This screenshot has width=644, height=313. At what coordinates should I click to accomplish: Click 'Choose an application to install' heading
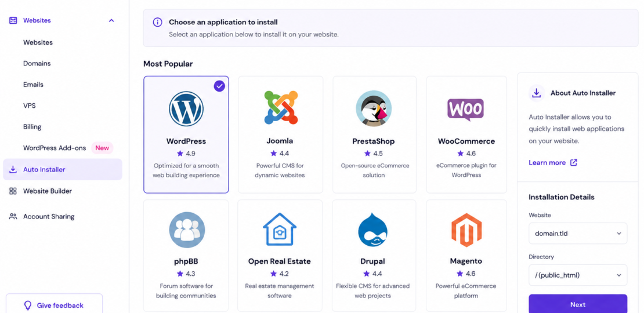223,22
